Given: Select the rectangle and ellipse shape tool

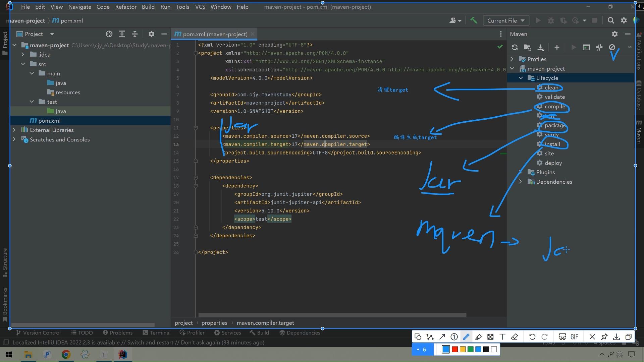Looking at the screenshot, I should pos(418,337).
